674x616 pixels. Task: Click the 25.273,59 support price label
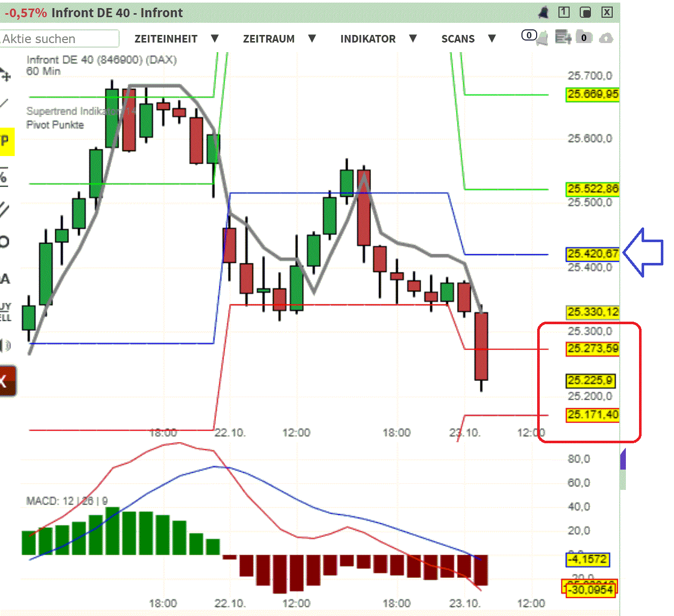click(592, 349)
